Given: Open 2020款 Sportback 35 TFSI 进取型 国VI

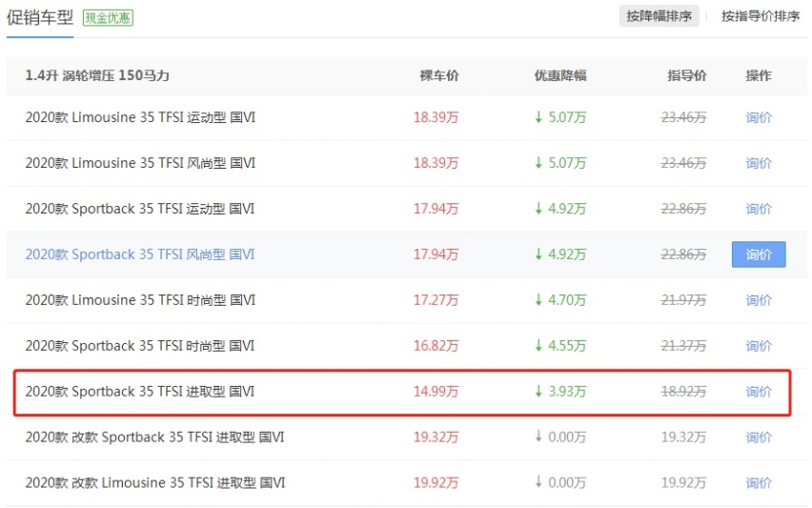Looking at the screenshot, I should click(140, 392).
